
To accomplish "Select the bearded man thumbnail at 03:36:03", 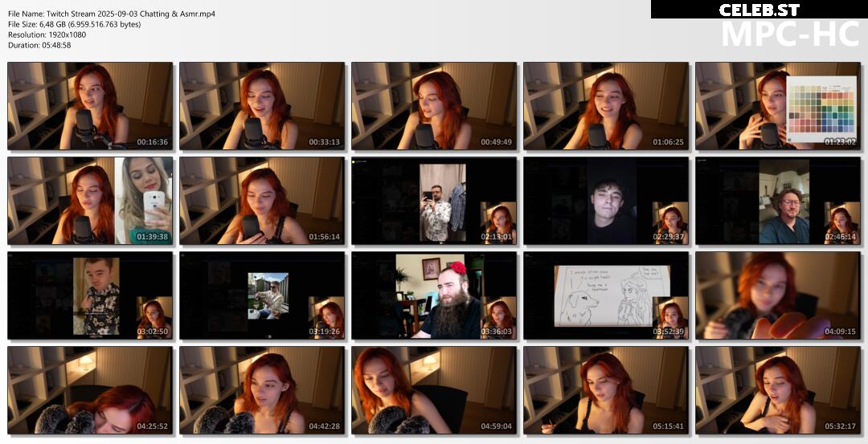I will pos(434,295).
